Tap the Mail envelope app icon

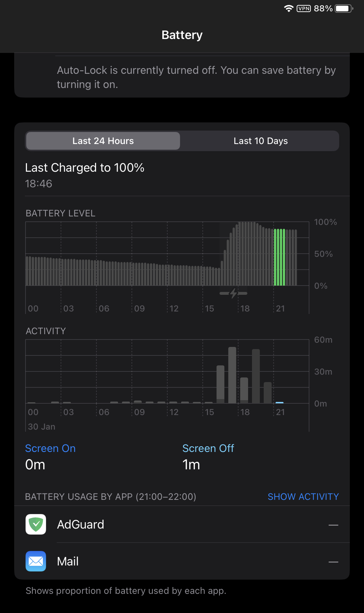[x=36, y=561]
